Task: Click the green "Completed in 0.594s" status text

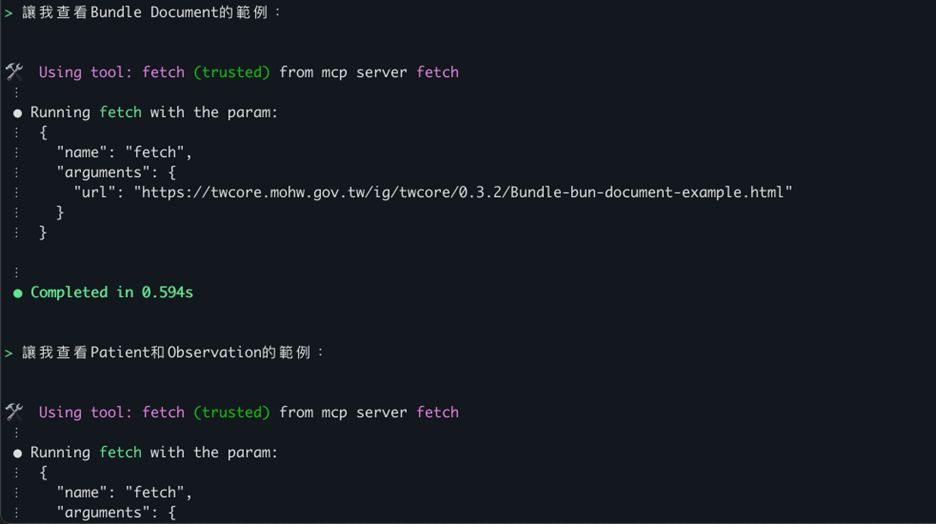Action: pyautogui.click(x=111, y=292)
